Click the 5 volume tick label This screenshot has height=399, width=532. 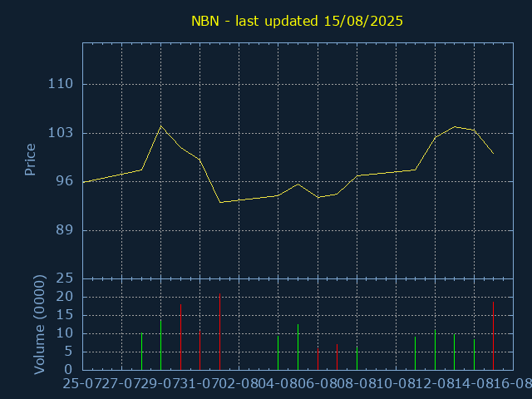click(69, 352)
